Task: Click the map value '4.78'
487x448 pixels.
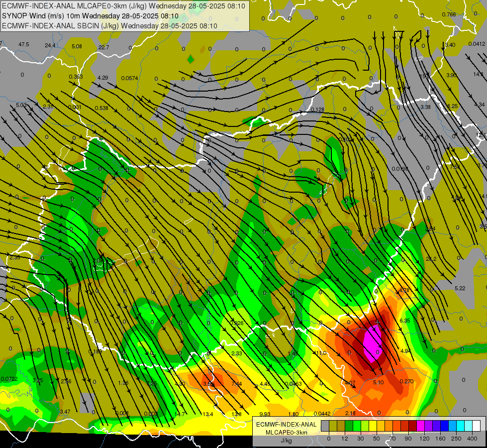Action: 404,290
